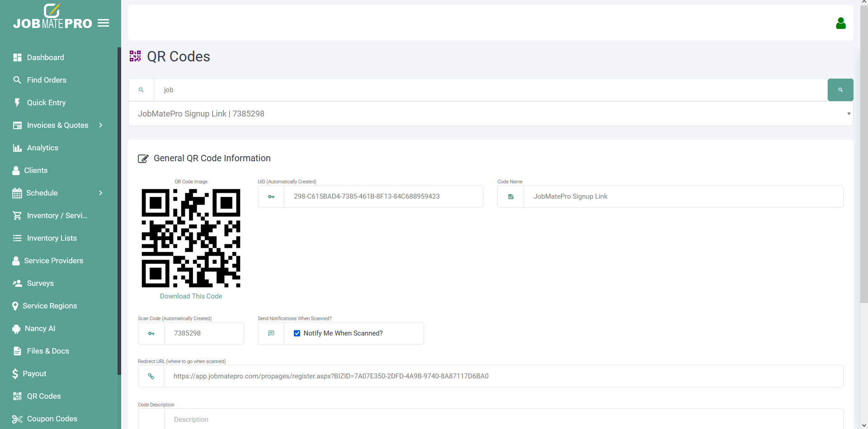Click the Code Name input field
Image resolution: width=868 pixels, height=429 pixels.
[683, 196]
